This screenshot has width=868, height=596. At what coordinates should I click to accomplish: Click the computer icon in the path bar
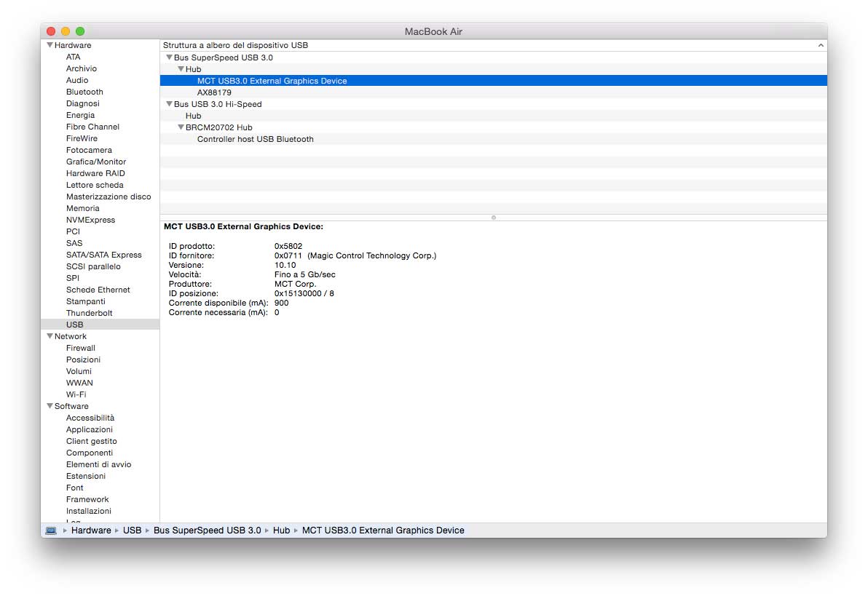(51, 531)
